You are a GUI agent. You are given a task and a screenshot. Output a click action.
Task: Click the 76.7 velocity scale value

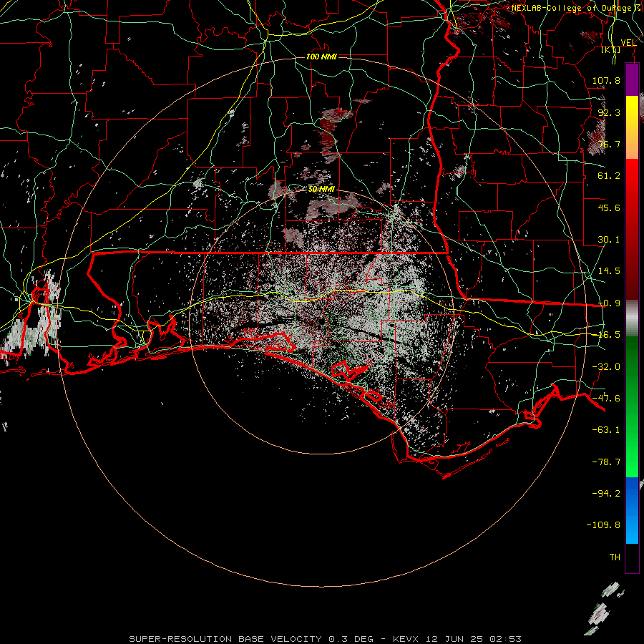pos(609,144)
